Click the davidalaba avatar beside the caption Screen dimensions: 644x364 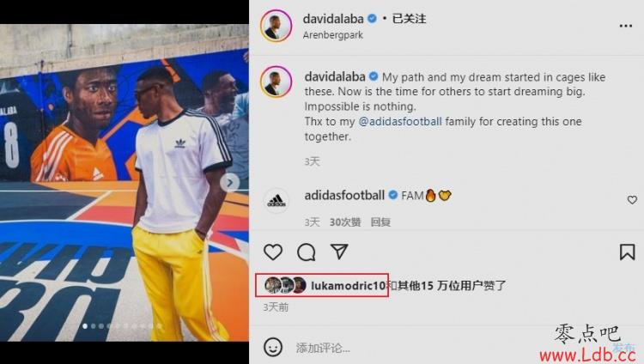click(276, 82)
